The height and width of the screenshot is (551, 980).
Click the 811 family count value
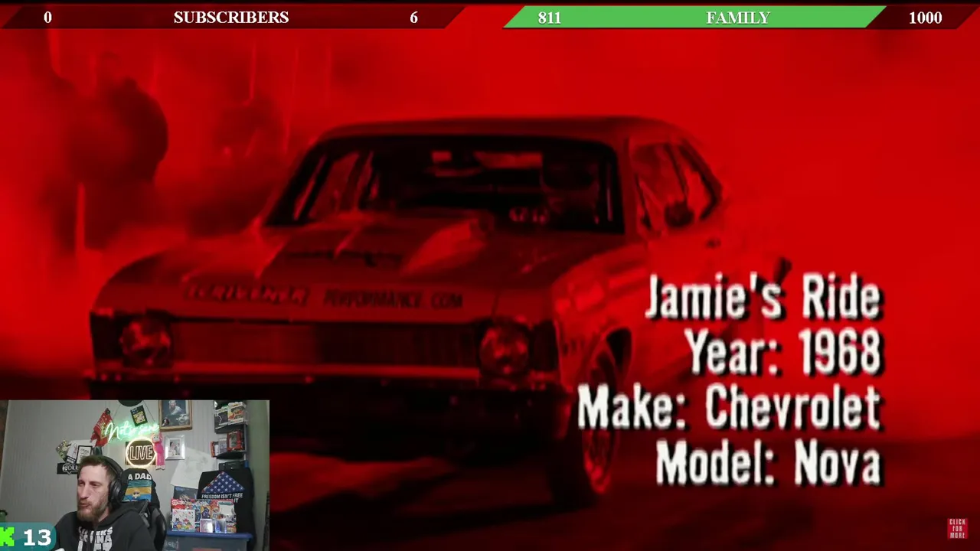[x=549, y=18]
